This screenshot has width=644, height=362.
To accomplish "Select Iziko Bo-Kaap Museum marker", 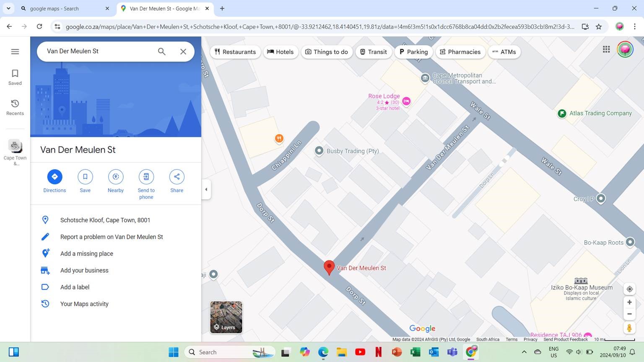I will point(581,281).
